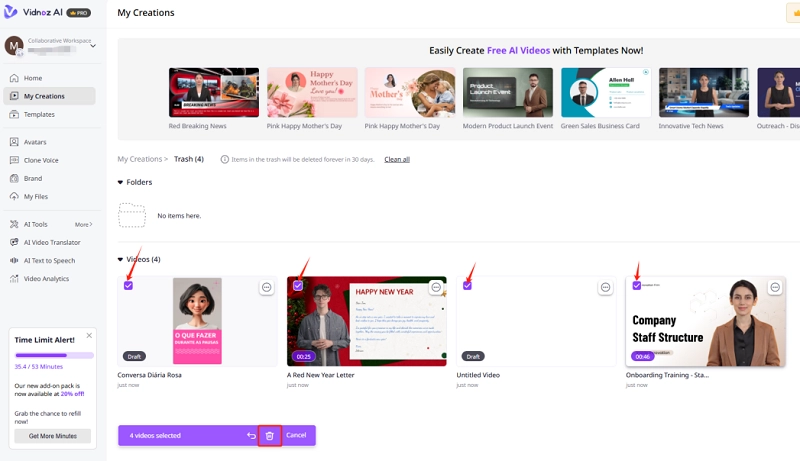Open the Templates sidebar item
800x461 pixels.
click(x=39, y=114)
